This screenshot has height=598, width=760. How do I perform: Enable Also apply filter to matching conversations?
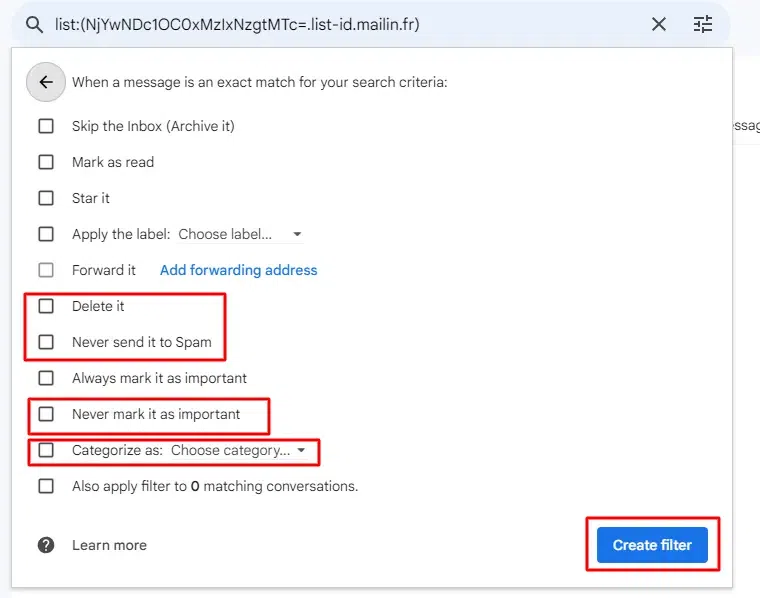tap(46, 486)
